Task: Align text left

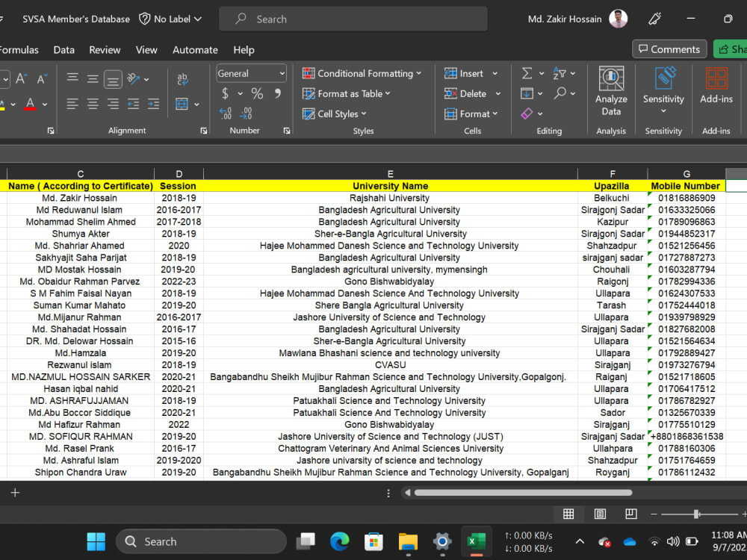Action: point(72,104)
